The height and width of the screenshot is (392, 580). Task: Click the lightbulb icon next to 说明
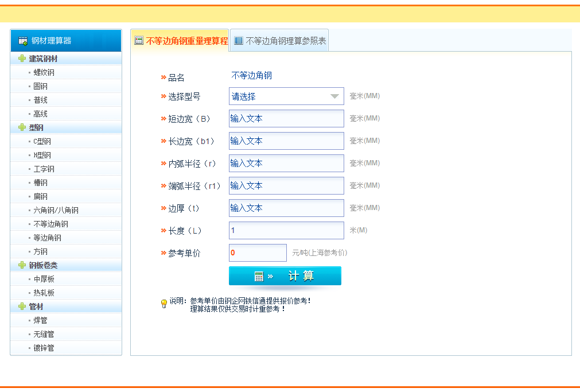point(164,304)
